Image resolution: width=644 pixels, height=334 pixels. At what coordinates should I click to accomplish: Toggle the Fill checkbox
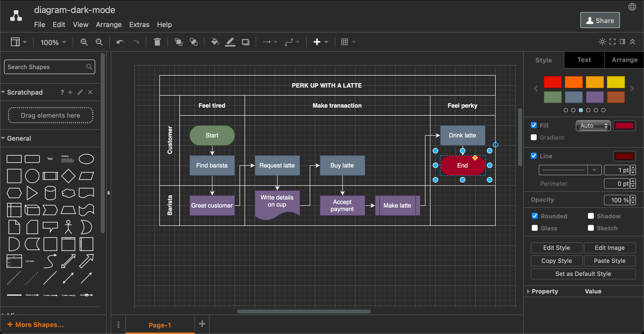click(x=534, y=125)
